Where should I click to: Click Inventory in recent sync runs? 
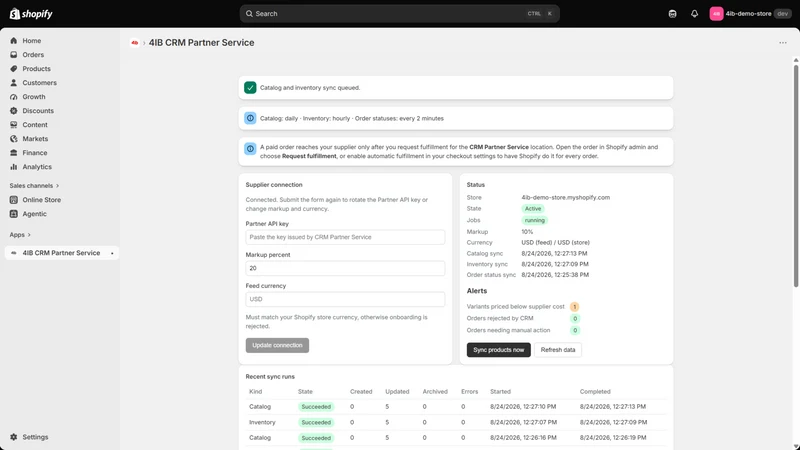(262, 422)
